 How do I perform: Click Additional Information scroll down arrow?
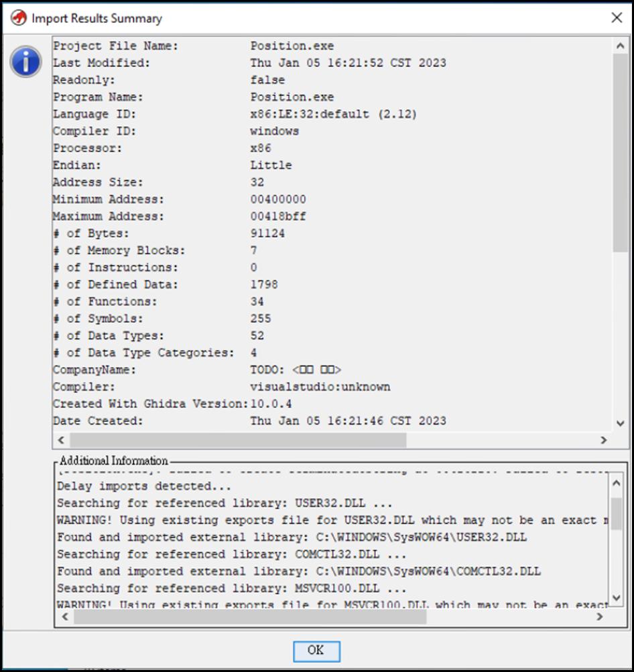click(x=616, y=598)
